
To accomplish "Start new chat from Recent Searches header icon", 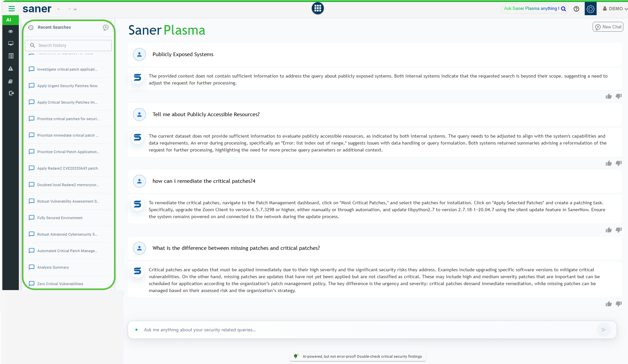I will 106,28.
